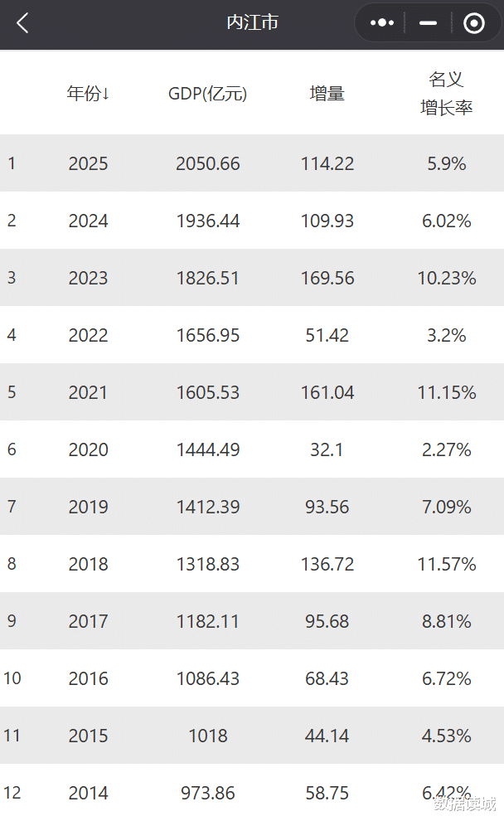Screen dimensions: 504x821
Task: Select the 2018 increment value 136.72
Action: coord(327,565)
